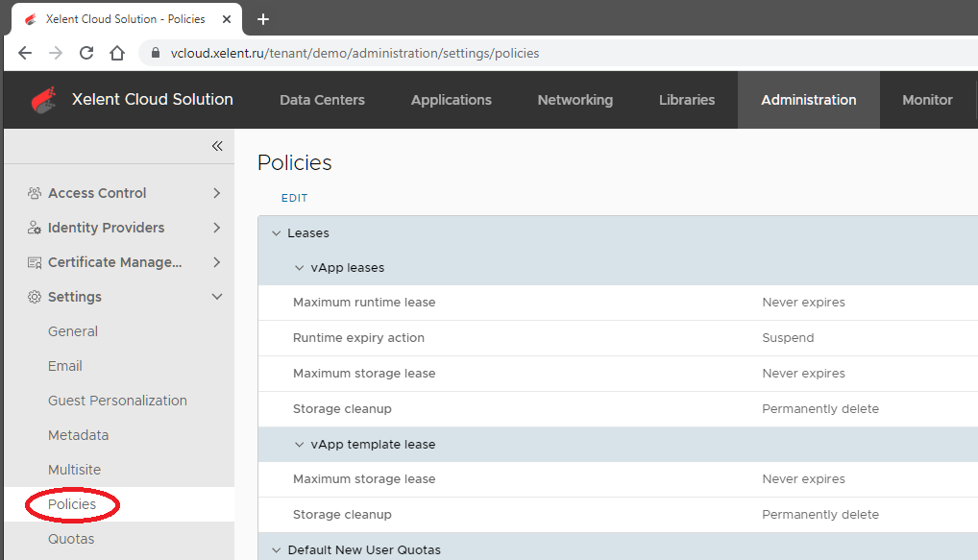Click Maximum runtime lease row label

click(x=364, y=302)
